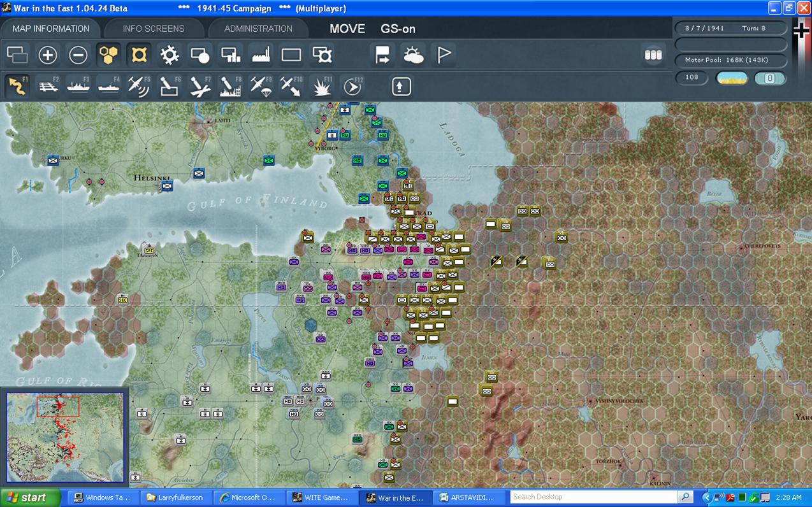Toggle the F1 move mode button
This screenshot has height=507, width=812.
click(17, 86)
